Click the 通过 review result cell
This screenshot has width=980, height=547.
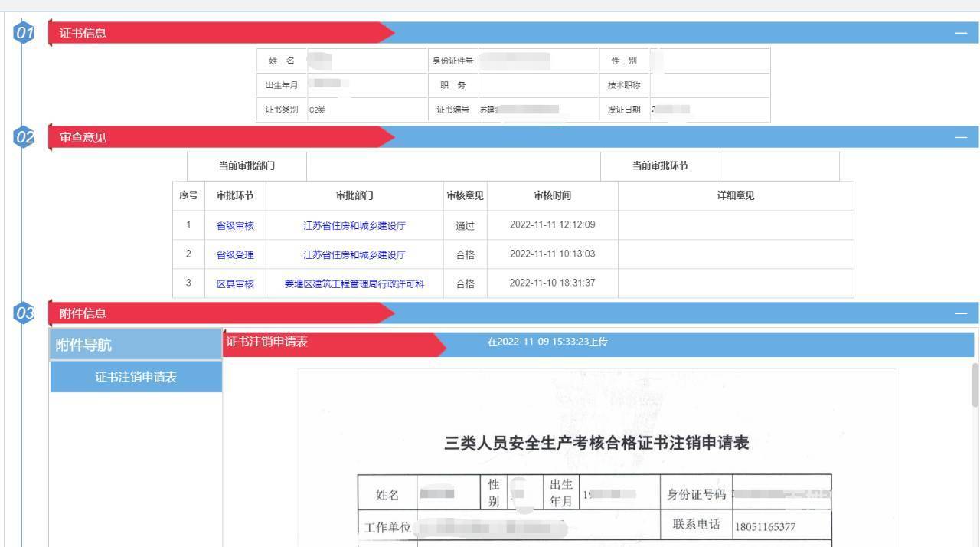tap(465, 226)
